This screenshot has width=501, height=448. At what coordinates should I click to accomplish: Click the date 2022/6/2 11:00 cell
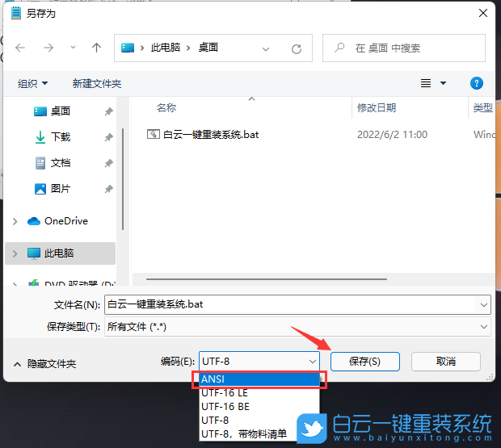click(x=392, y=135)
